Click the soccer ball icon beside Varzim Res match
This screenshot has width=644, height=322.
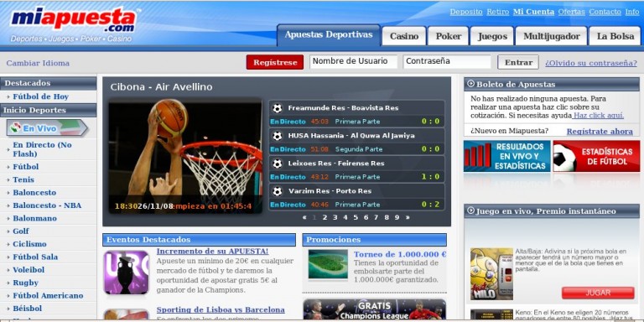tap(278, 191)
